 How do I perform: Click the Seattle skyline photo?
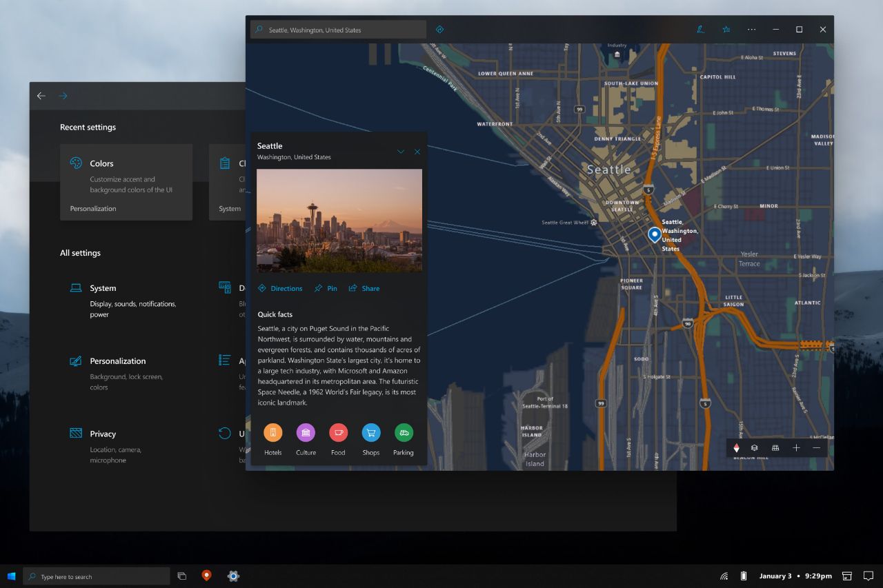coord(339,221)
